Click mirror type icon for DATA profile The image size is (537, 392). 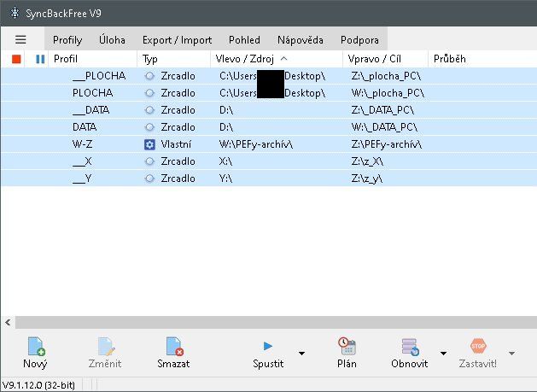pyautogui.click(x=149, y=127)
